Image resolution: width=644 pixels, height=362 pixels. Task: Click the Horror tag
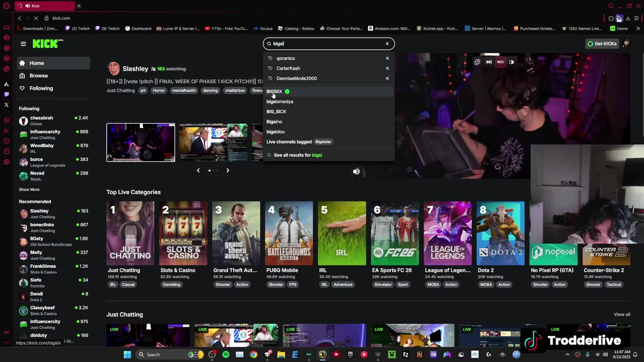pos(158,90)
